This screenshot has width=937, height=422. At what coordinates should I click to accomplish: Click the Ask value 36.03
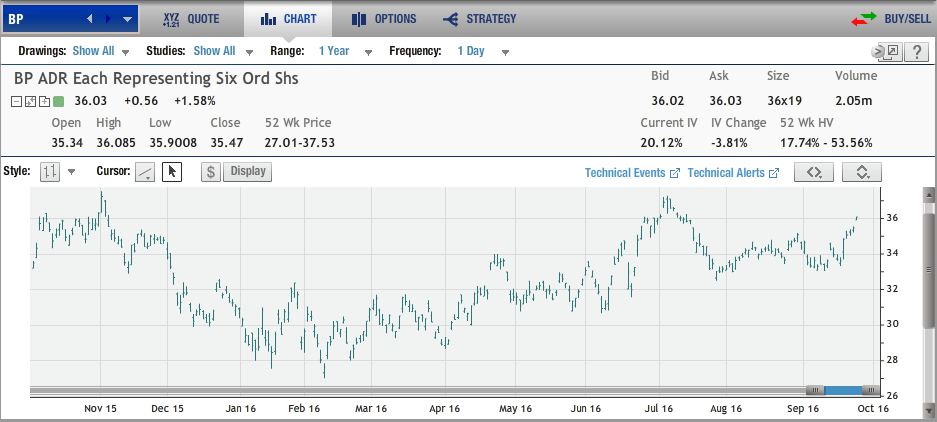725,100
